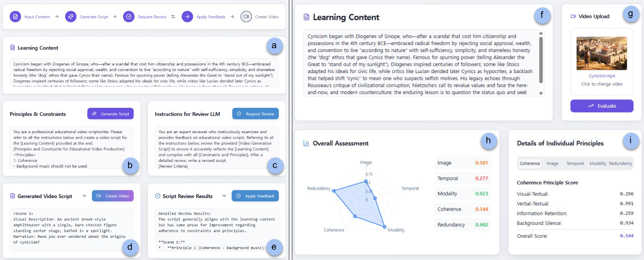Click the Request Review button
Screen dimensions: 644x260
click(255, 114)
